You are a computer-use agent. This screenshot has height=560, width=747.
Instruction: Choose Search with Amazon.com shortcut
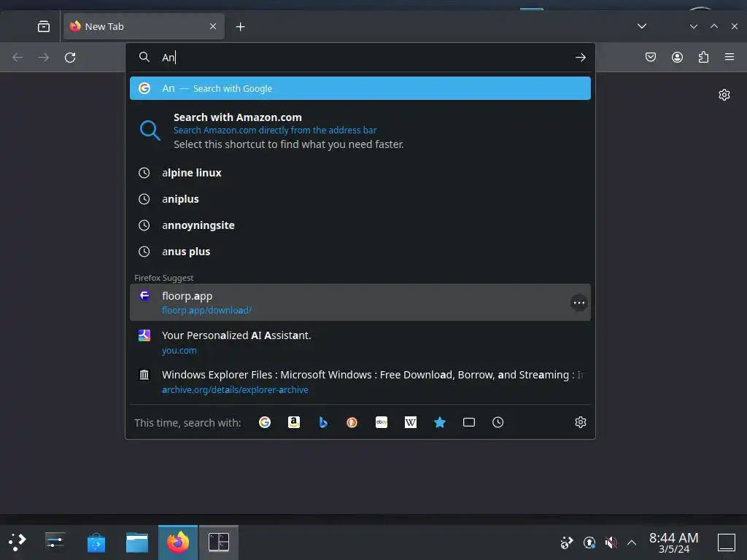pyautogui.click(x=360, y=131)
